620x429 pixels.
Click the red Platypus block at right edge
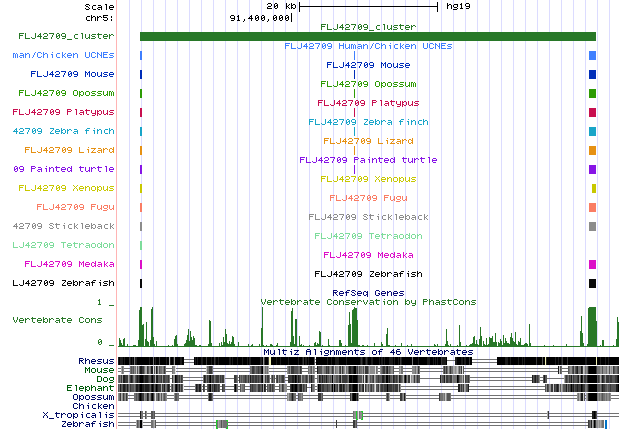[592, 112]
